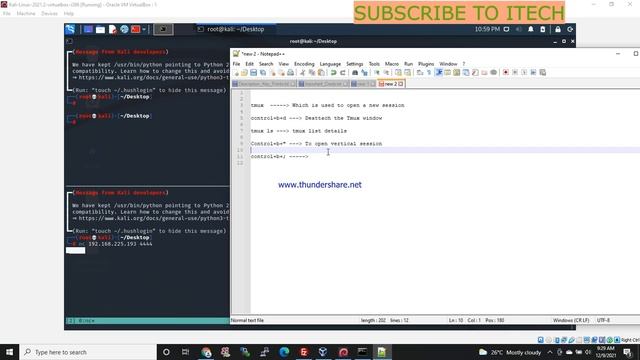Open the Language menu in Notepad++
The image size is (640, 360).
tap(330, 64)
